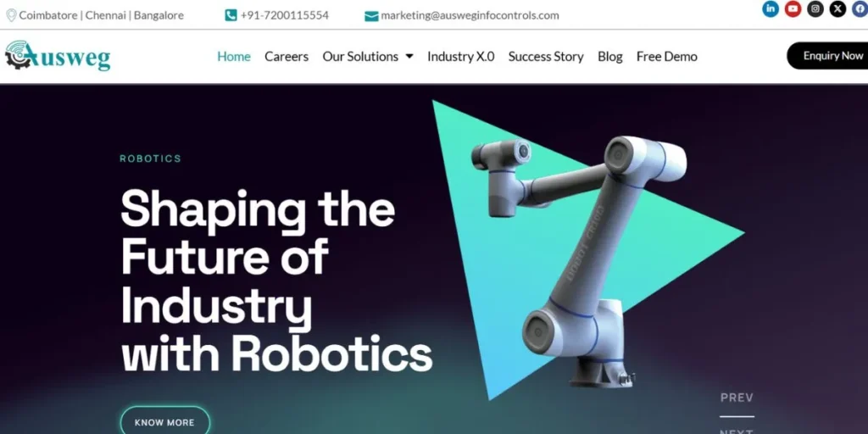This screenshot has width=868, height=434.
Task: Select the Home menu item
Action: 234,57
